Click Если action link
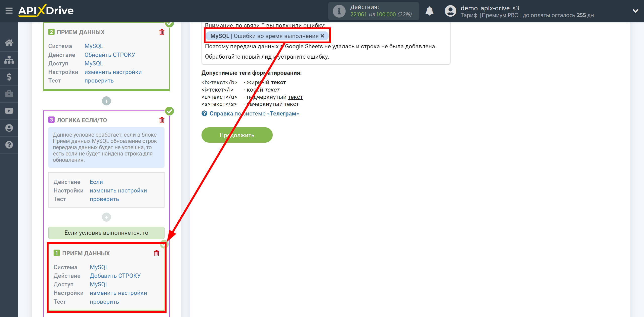The height and width of the screenshot is (317, 644). coord(96,182)
